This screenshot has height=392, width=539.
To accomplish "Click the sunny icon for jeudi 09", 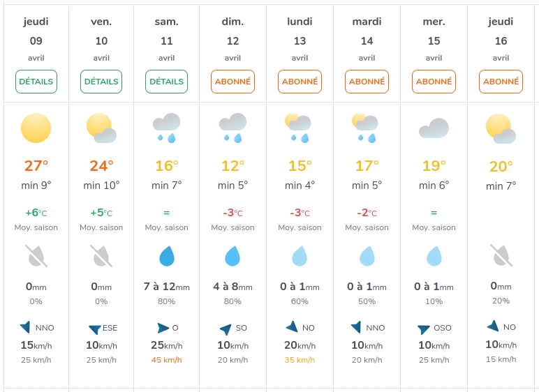I will click(36, 128).
